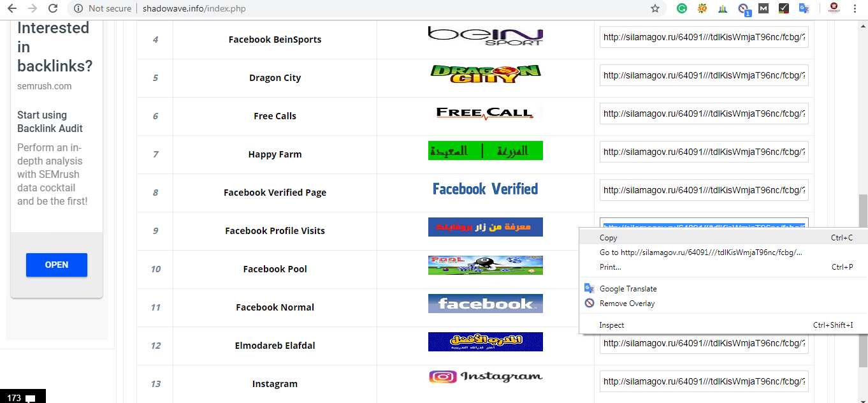Open the Not secure site info icon
868x403 pixels.
coord(78,8)
